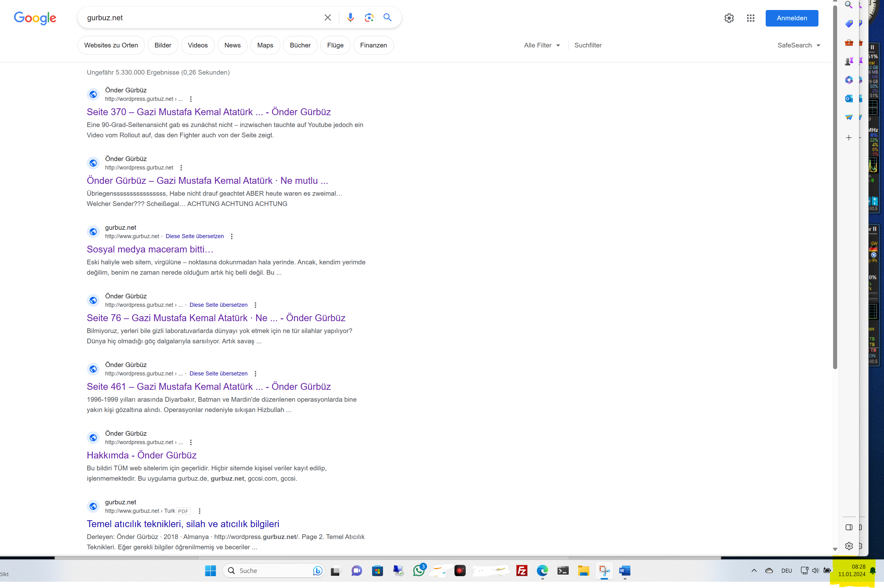Click the Anmelden sign-in button
This screenshot has width=884, height=588.
point(792,18)
